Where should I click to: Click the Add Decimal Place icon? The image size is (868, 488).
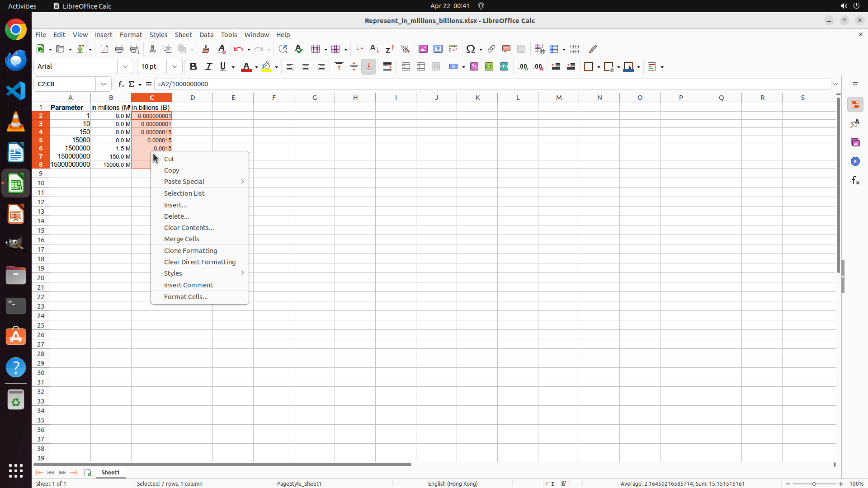click(x=523, y=67)
